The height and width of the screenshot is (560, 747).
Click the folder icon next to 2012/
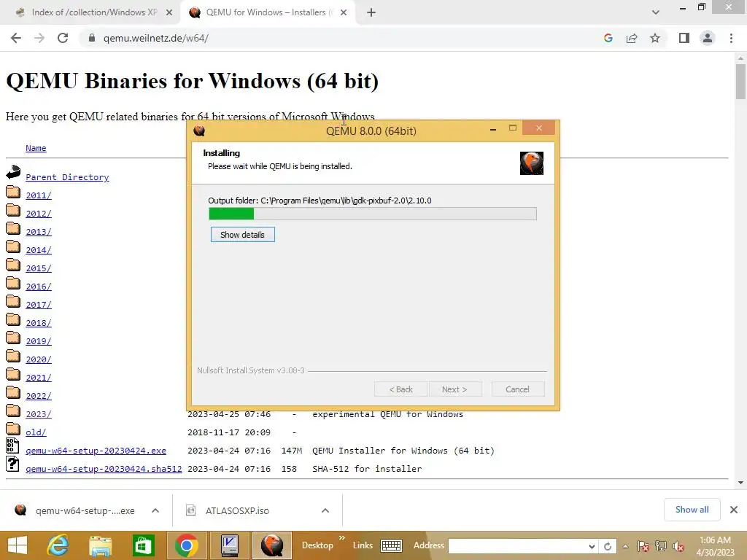pos(13,210)
